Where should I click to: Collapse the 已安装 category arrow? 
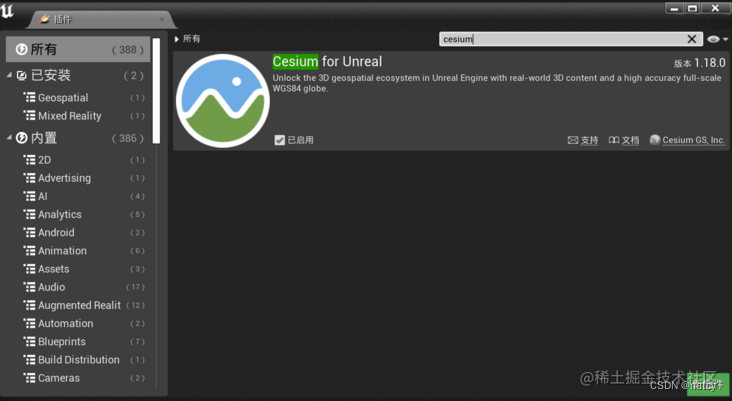click(9, 75)
